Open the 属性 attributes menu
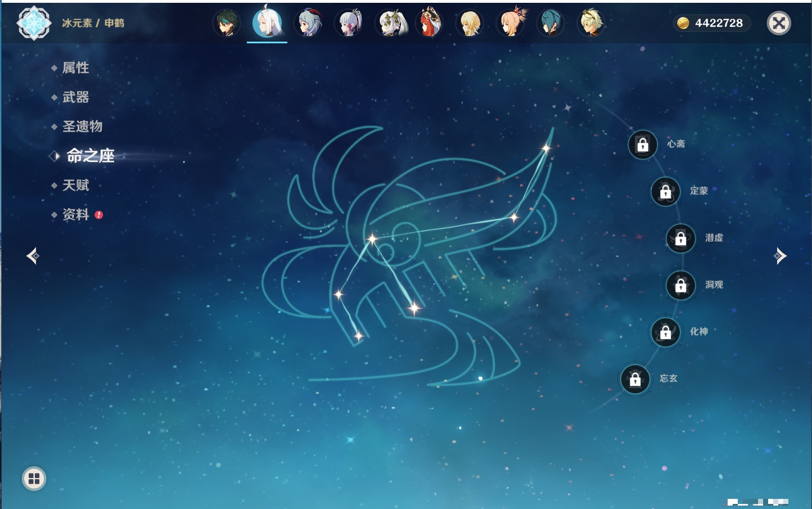812x509 pixels. click(x=75, y=68)
